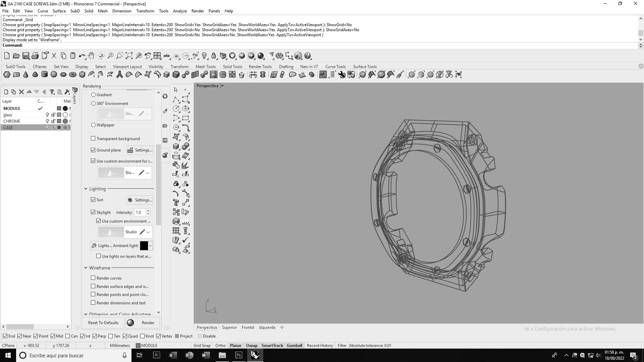Click the light bulb Hide objects icon
Viewport: 644px width, 362px height.
pos(204,56)
